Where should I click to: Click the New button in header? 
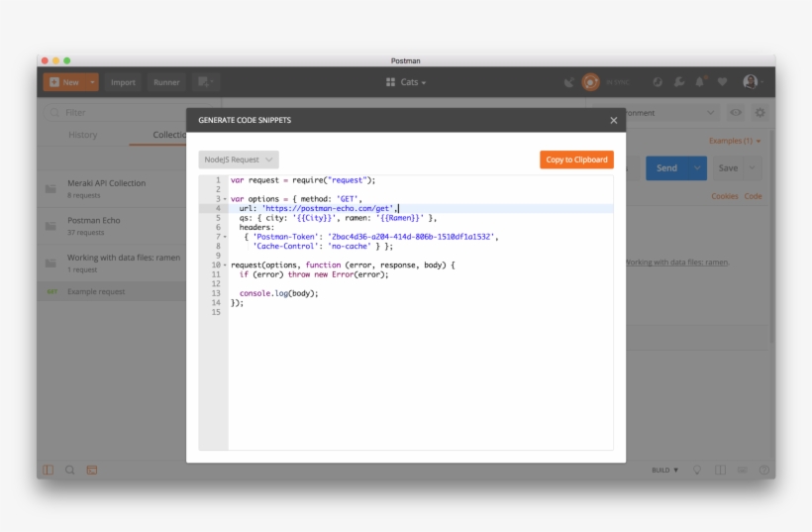pyautogui.click(x=64, y=82)
